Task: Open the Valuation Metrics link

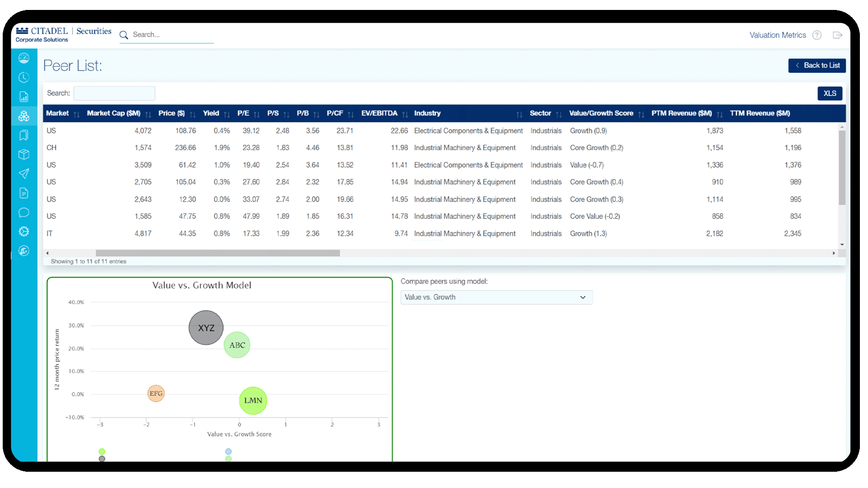Action: (777, 35)
